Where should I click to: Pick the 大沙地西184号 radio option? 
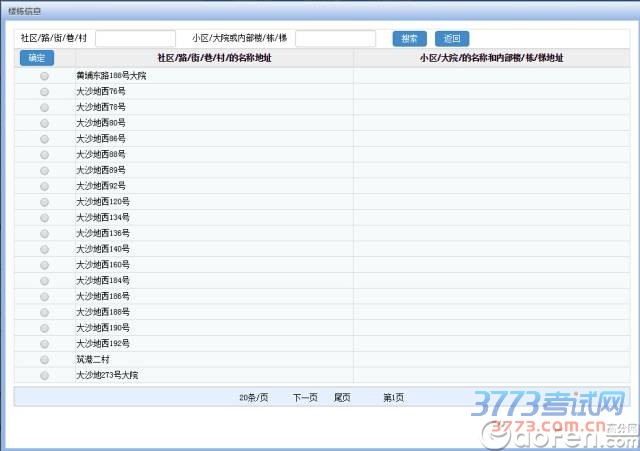tap(44, 281)
